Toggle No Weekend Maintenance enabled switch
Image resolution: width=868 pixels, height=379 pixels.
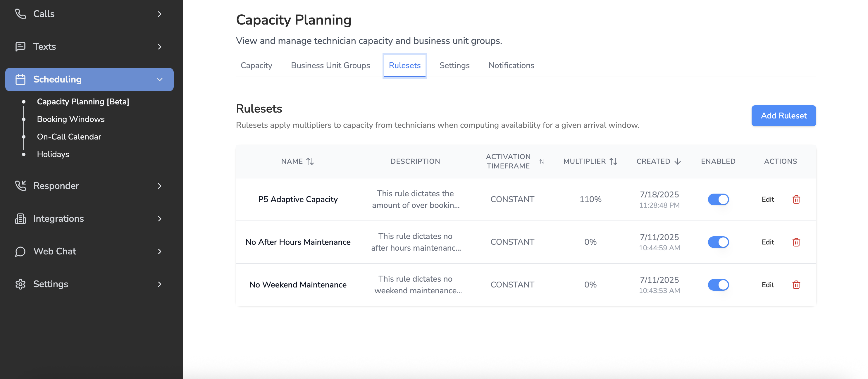click(718, 285)
